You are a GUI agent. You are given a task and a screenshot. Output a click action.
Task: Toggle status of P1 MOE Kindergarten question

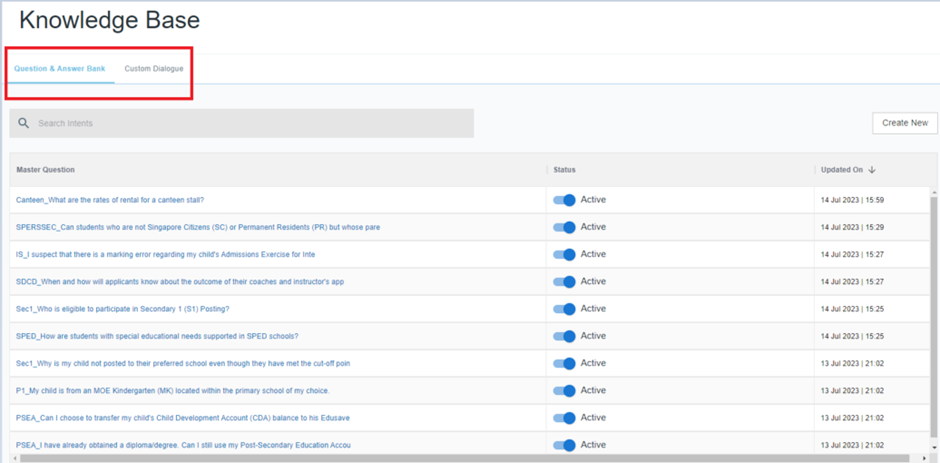(x=564, y=390)
